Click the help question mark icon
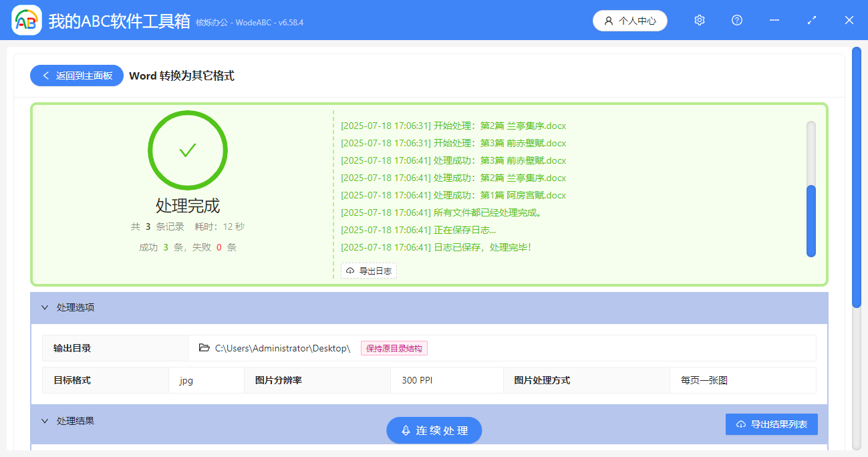Viewport: 868px width, 457px height. (x=736, y=20)
